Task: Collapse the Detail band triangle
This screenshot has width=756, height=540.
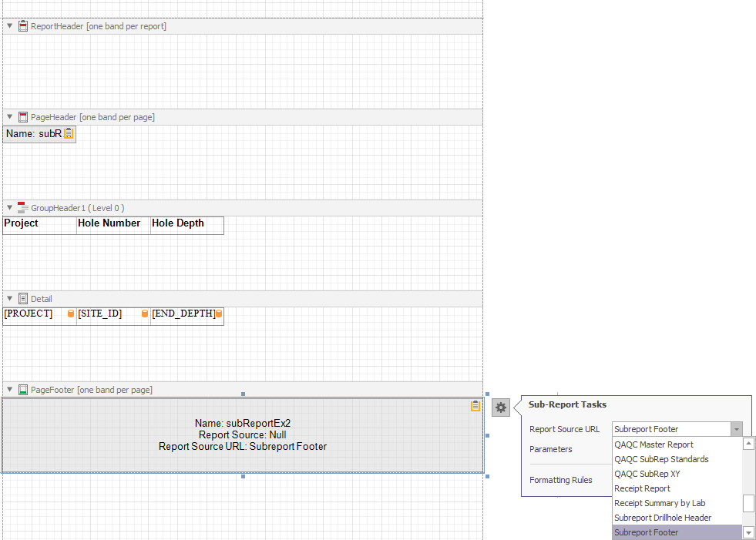Action: [10, 298]
